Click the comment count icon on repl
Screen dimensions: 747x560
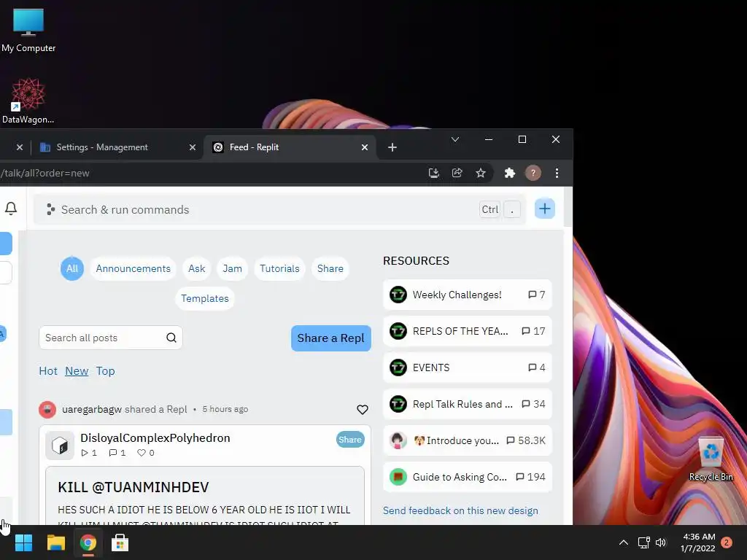(x=113, y=453)
